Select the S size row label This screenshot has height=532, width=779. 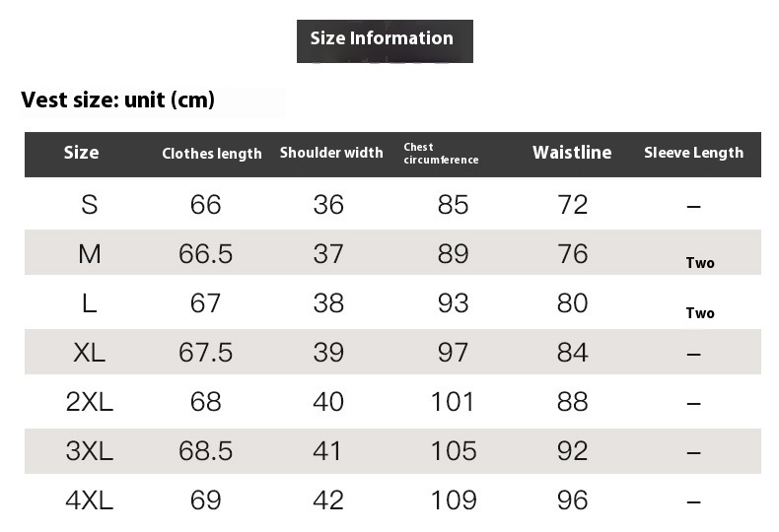coord(90,205)
